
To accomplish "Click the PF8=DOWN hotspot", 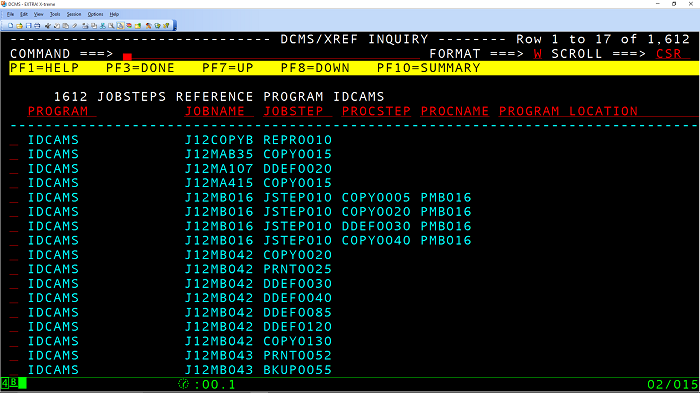I will [x=315, y=68].
